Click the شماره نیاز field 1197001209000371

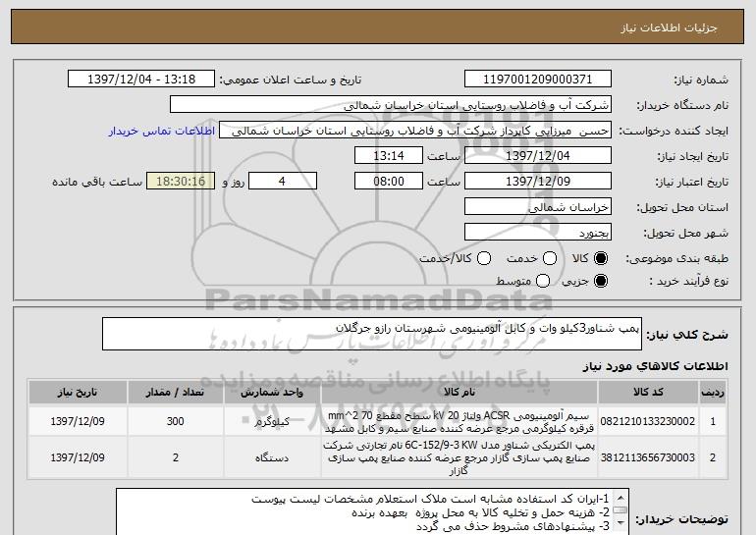point(538,80)
